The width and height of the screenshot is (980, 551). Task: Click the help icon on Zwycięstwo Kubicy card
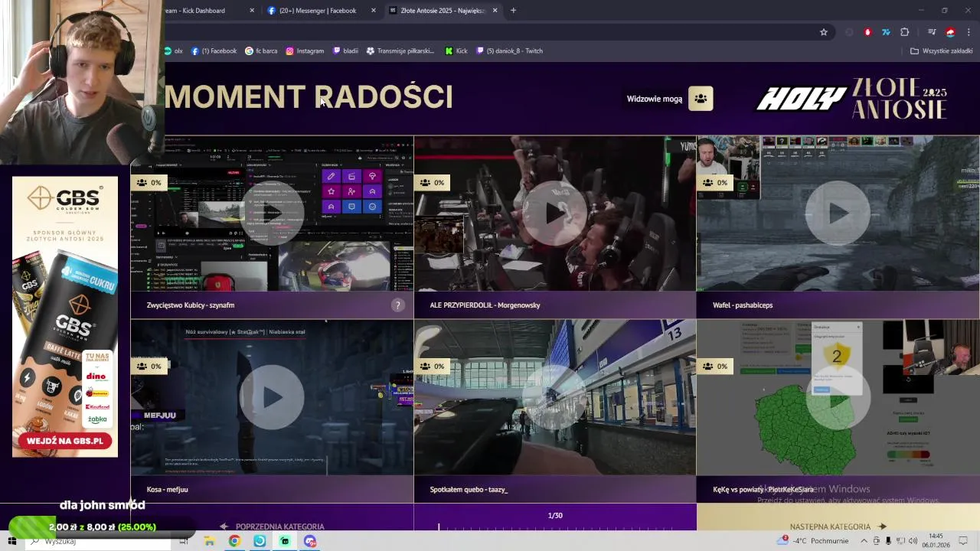click(x=397, y=305)
